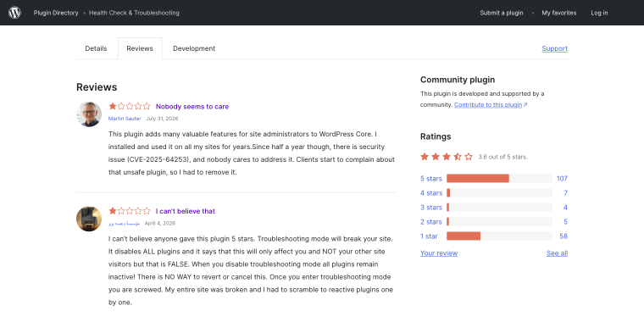
Task: Filter reviews by 5 stars
Action: point(430,179)
